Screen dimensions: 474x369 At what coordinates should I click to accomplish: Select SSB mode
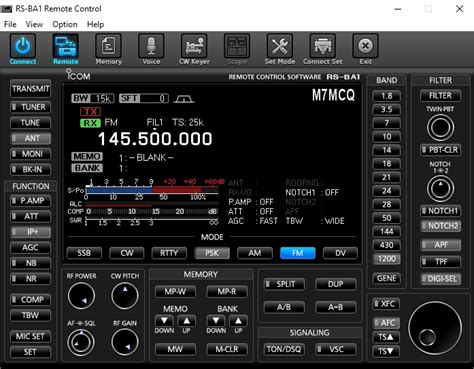click(x=84, y=253)
